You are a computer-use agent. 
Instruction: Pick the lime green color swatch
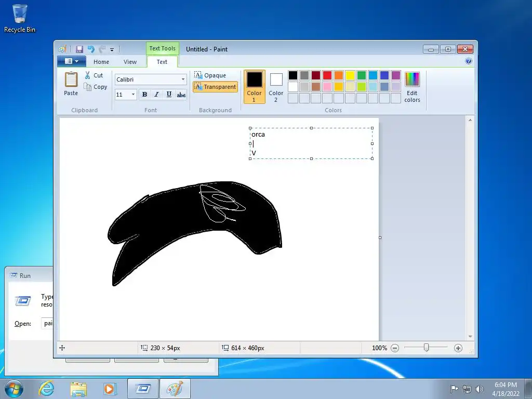coord(362,87)
